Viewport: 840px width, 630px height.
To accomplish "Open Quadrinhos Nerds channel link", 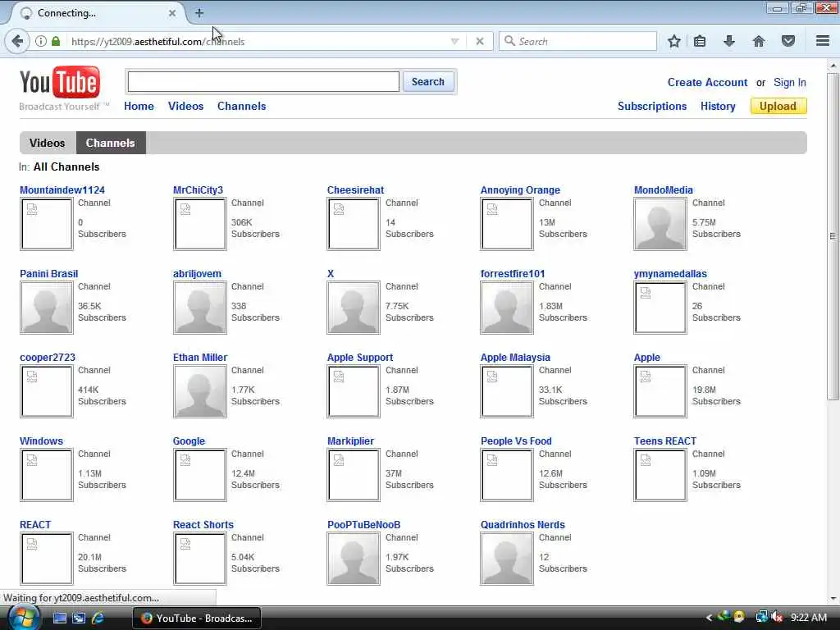I will (x=523, y=524).
